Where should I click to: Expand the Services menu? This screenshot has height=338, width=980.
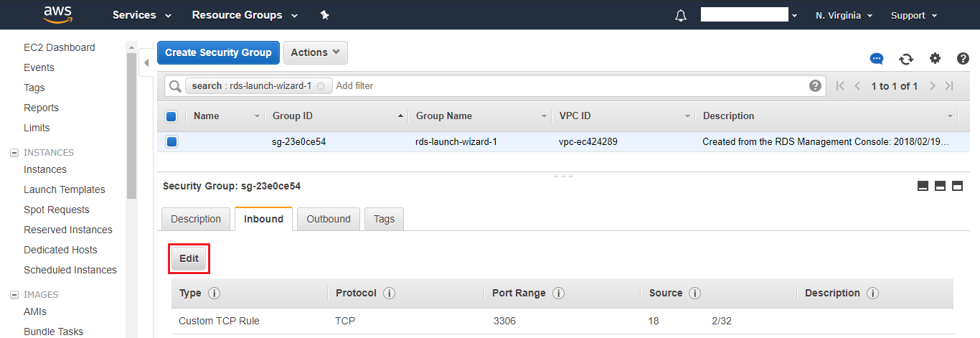(x=142, y=15)
